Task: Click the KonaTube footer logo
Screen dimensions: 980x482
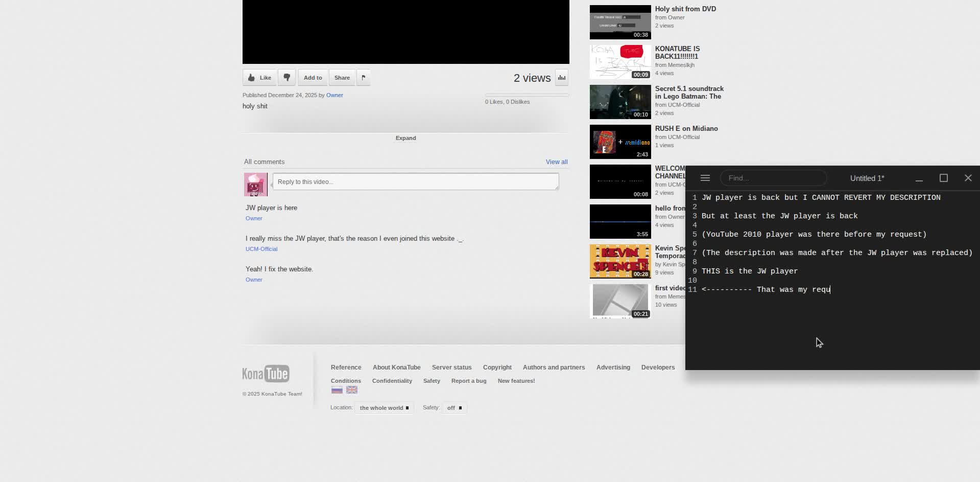Action: click(x=266, y=374)
